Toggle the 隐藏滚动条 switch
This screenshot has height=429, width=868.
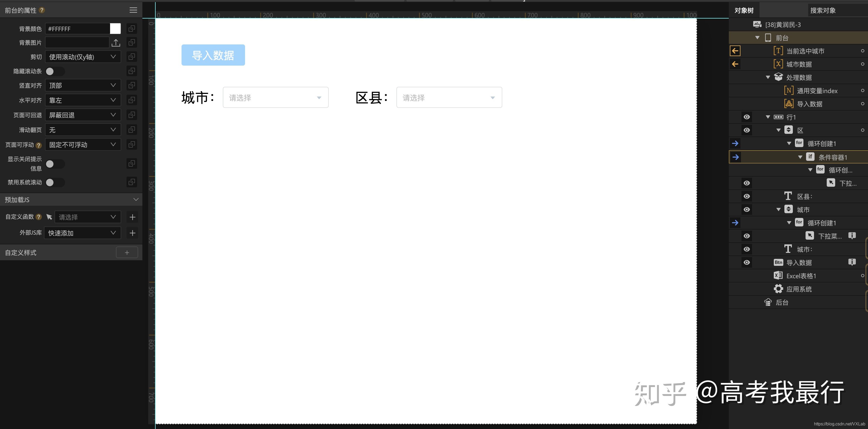pyautogui.click(x=55, y=71)
